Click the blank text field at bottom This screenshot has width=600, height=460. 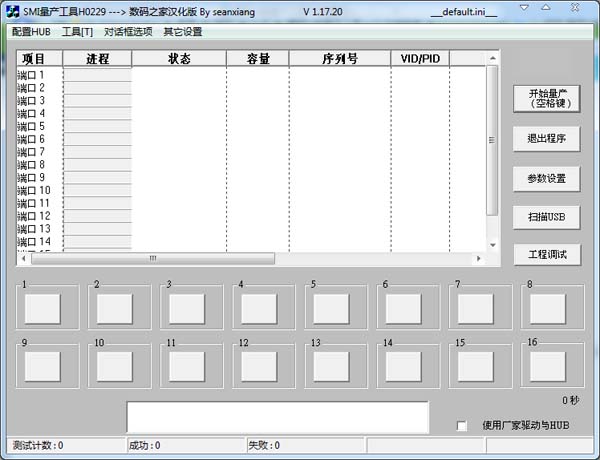(277, 417)
